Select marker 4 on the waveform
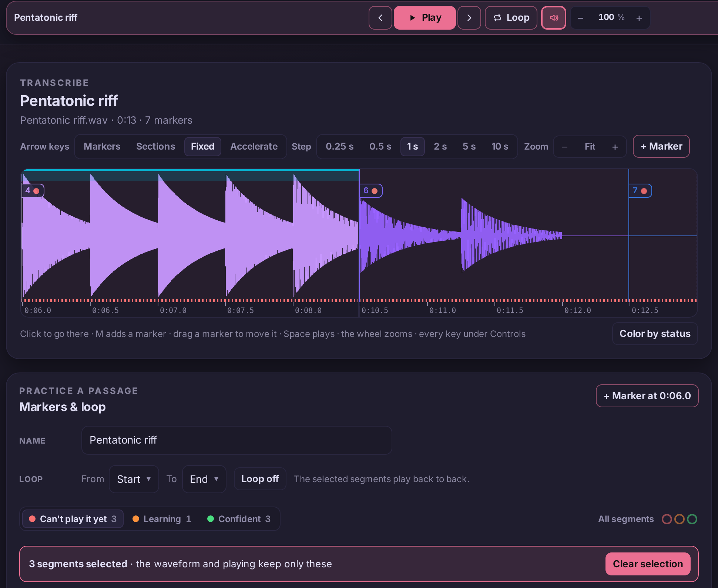 32,191
